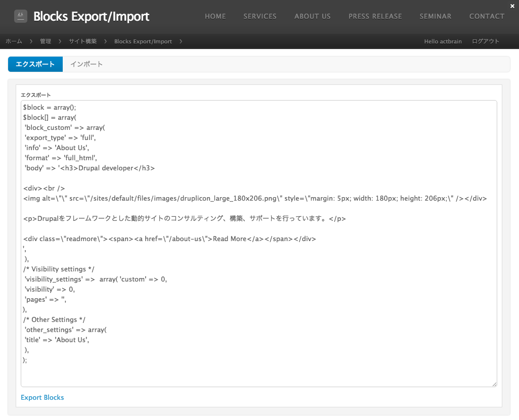Click the textarea resize grip handle
This screenshot has height=420, width=519.
tap(494, 384)
